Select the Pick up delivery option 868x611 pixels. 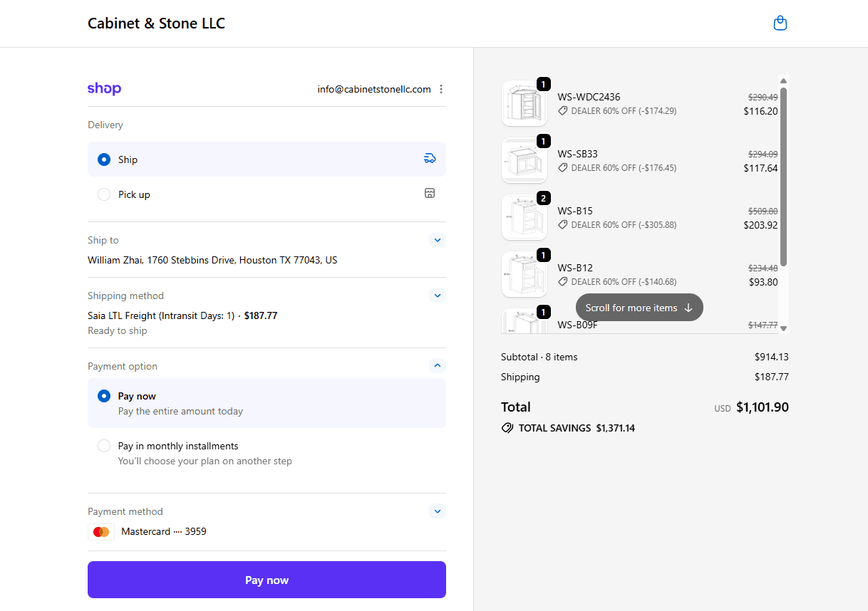104,194
